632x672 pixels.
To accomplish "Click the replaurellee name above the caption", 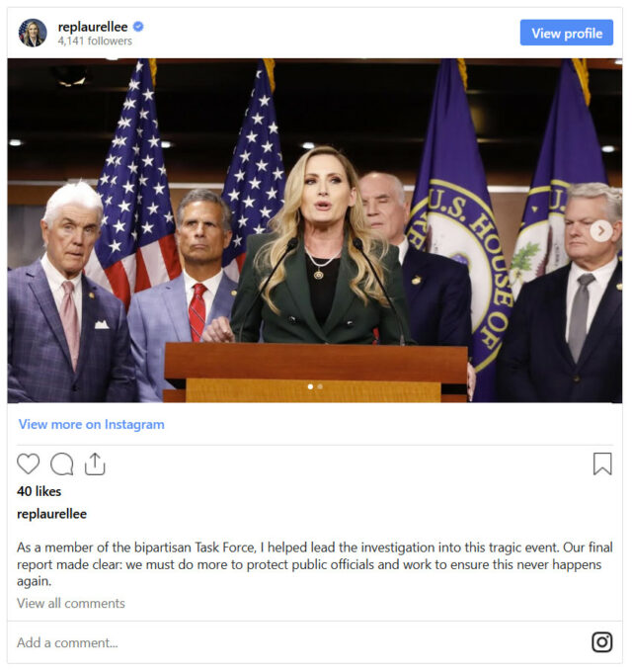I will tap(51, 514).
